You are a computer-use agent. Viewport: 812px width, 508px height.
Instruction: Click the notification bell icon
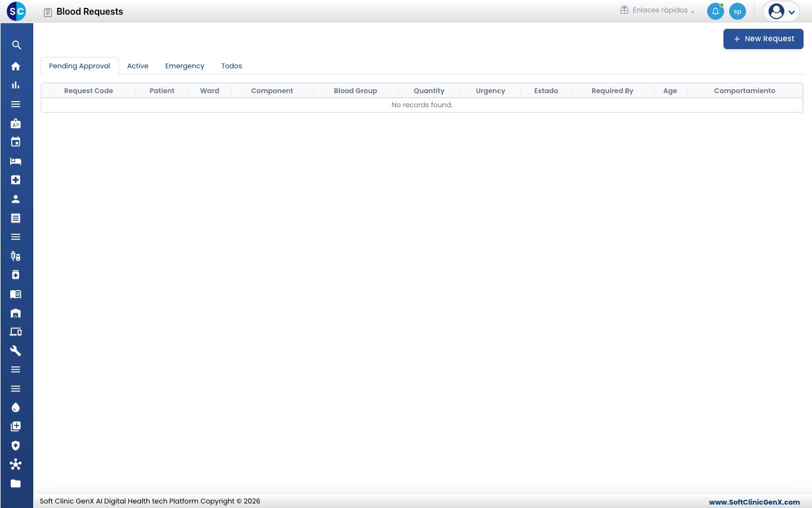pyautogui.click(x=716, y=11)
